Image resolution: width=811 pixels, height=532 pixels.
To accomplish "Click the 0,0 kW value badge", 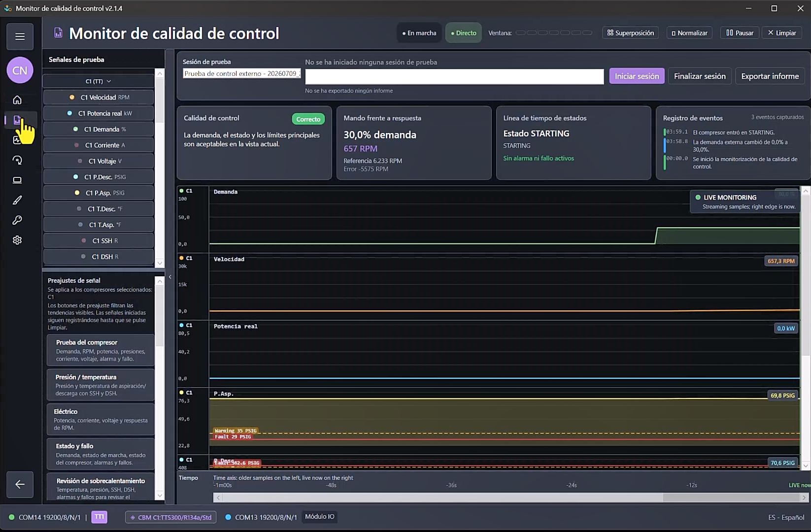I will (786, 329).
